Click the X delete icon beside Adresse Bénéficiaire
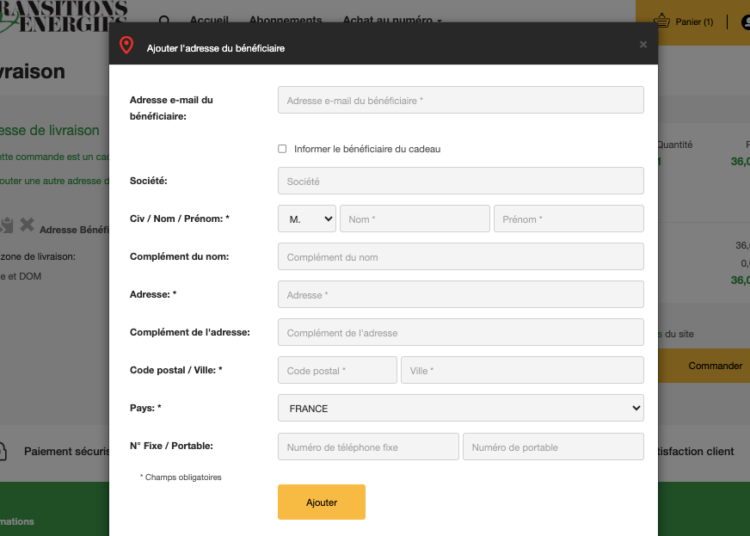 [x=27, y=226]
